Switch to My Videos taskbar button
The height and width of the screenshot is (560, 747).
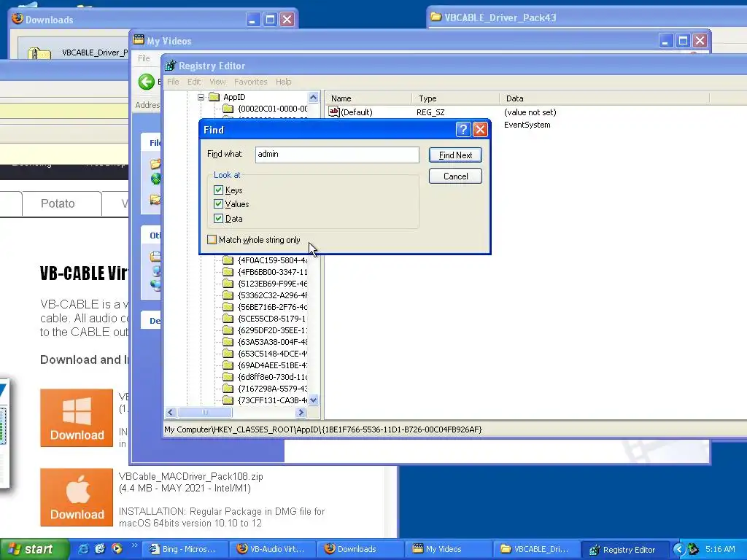pyautogui.click(x=449, y=549)
